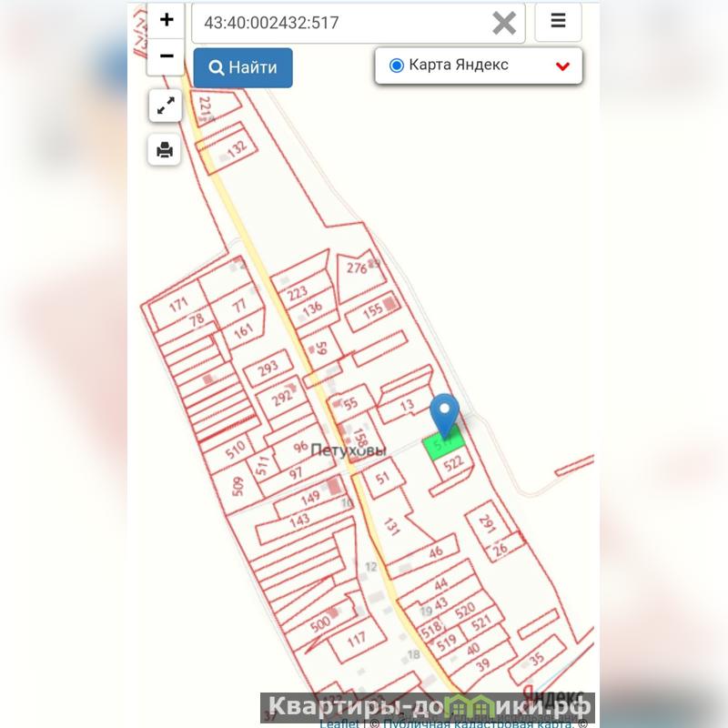Open the hamburger menu
Viewport: 728px width, 728px height.
click(558, 21)
